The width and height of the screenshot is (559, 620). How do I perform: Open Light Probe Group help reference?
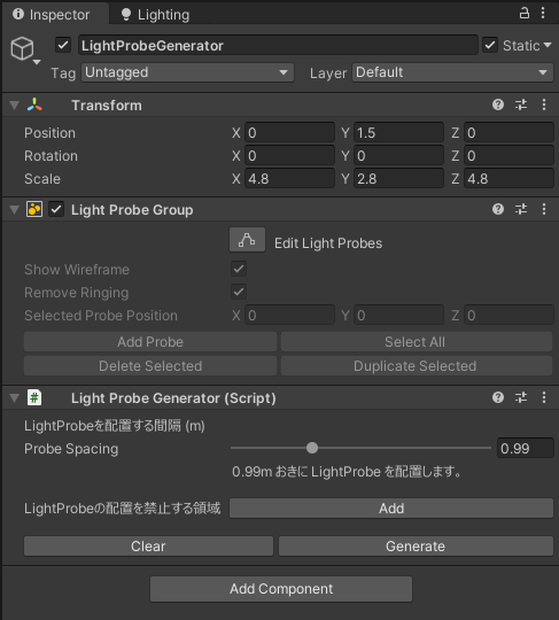pyautogui.click(x=498, y=209)
